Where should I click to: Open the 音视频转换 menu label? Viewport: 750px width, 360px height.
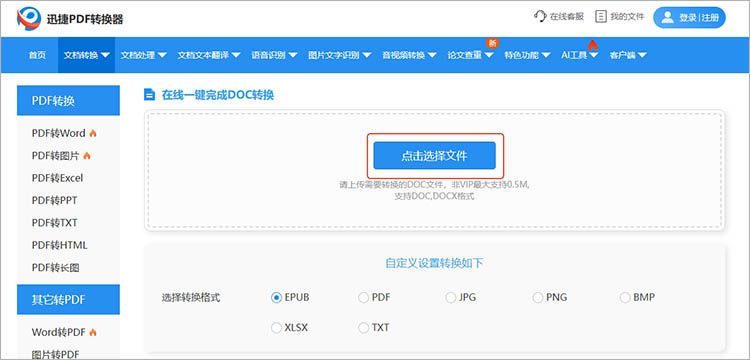tap(404, 55)
